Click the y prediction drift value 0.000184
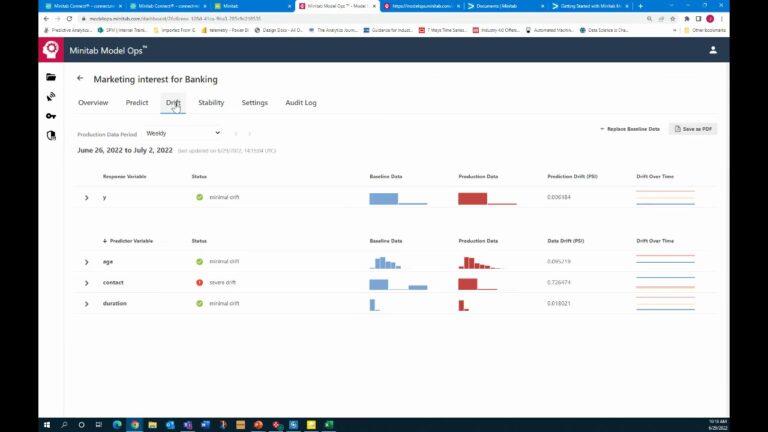Image resolution: width=768 pixels, height=432 pixels. point(559,197)
